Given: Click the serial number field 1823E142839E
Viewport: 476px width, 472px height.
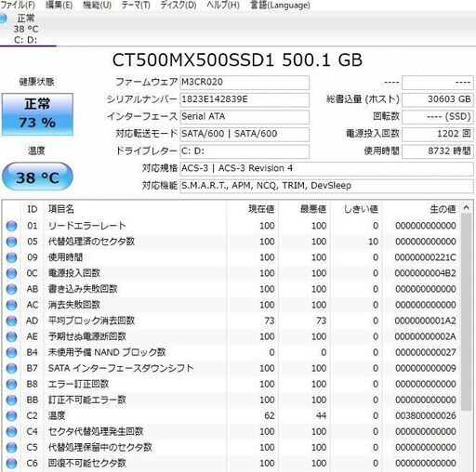Looking at the screenshot, I should 245,99.
